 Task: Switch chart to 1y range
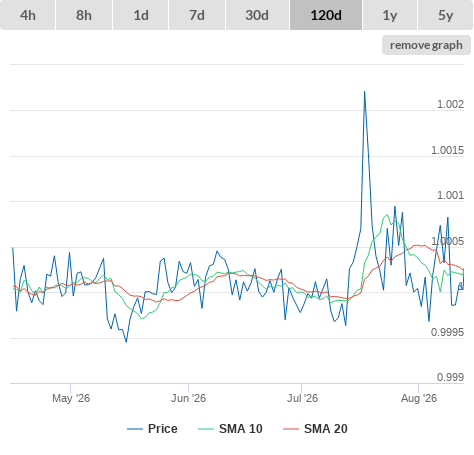point(390,15)
